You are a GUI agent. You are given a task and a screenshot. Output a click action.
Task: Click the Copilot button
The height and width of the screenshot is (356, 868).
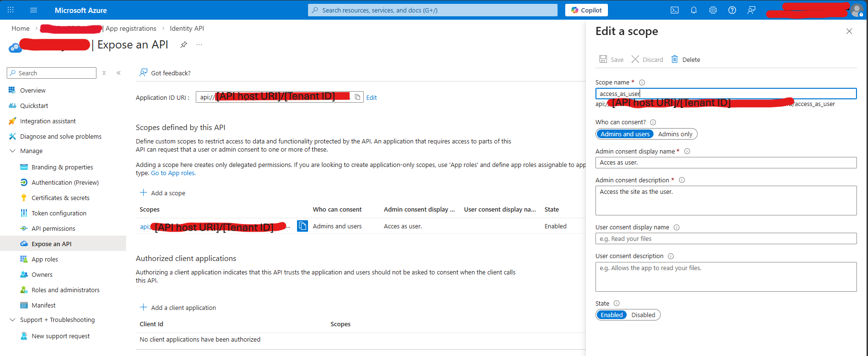click(x=586, y=10)
